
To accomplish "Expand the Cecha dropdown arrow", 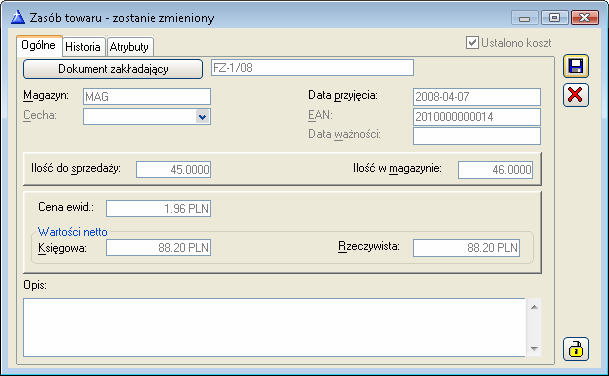I will [202, 117].
